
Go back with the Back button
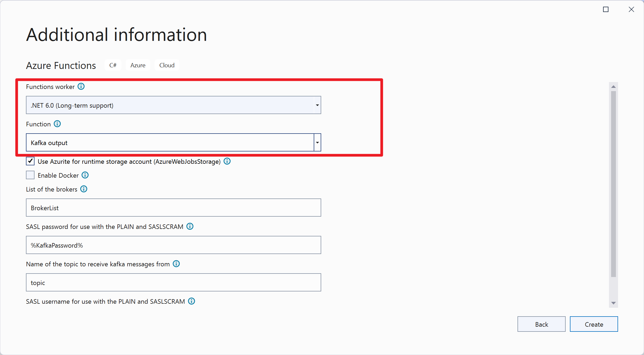pos(541,324)
